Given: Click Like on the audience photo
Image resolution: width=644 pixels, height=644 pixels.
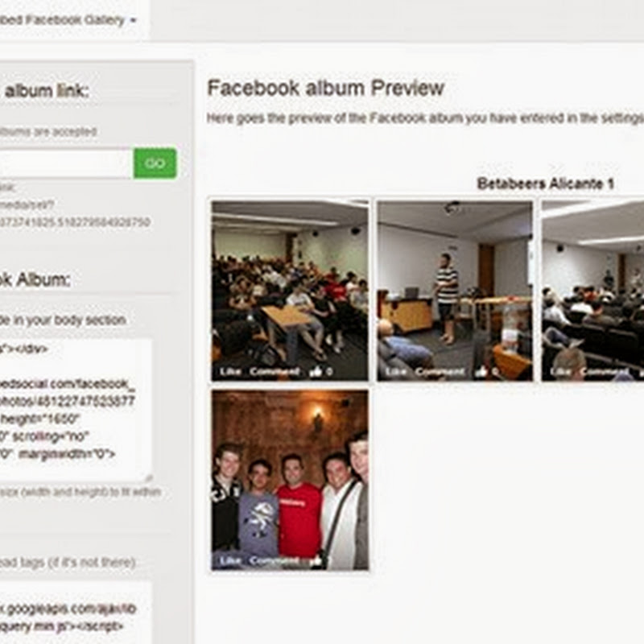Looking at the screenshot, I should coord(230,372).
